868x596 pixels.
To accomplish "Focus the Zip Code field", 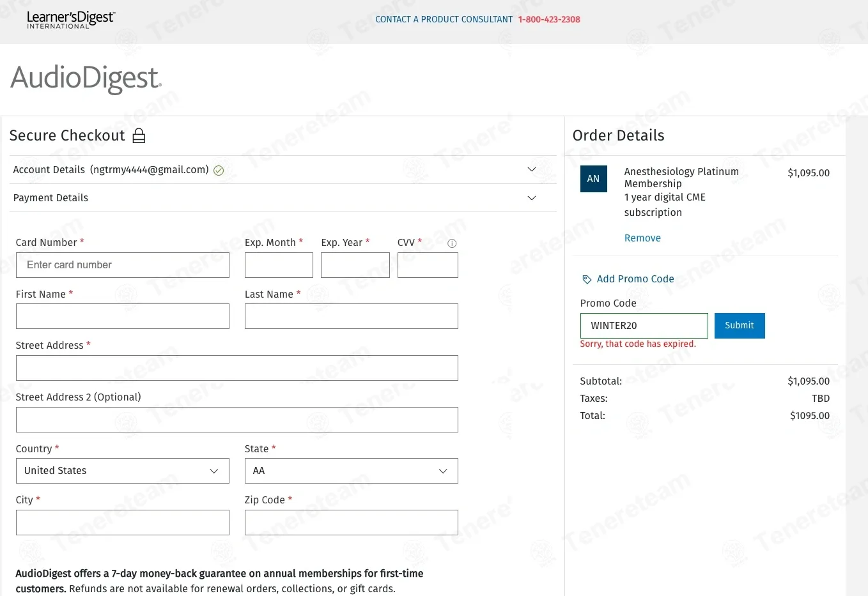I will point(352,523).
